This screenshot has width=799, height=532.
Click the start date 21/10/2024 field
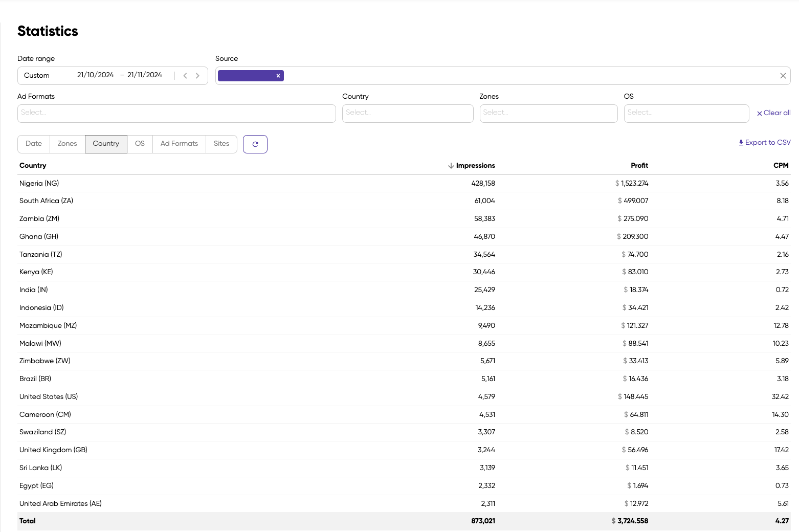click(96, 75)
